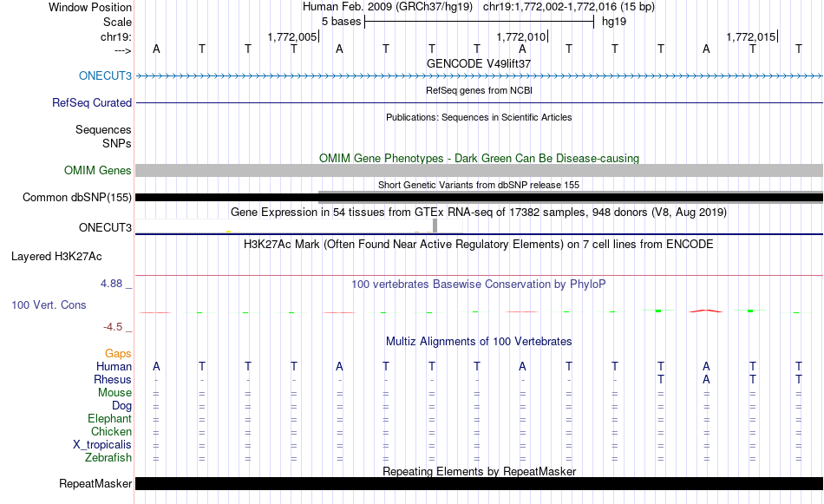Select the Human species label
This screenshot has width=824, height=504.
pyautogui.click(x=114, y=366)
